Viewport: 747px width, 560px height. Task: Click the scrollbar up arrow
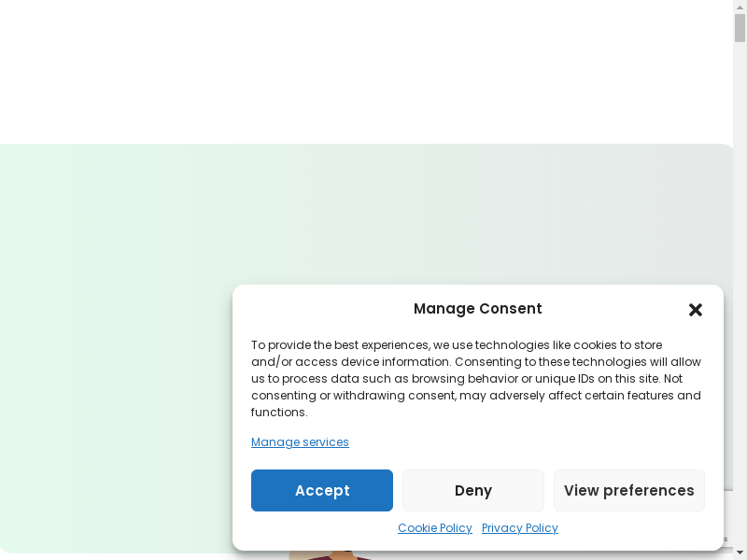(740, 7)
